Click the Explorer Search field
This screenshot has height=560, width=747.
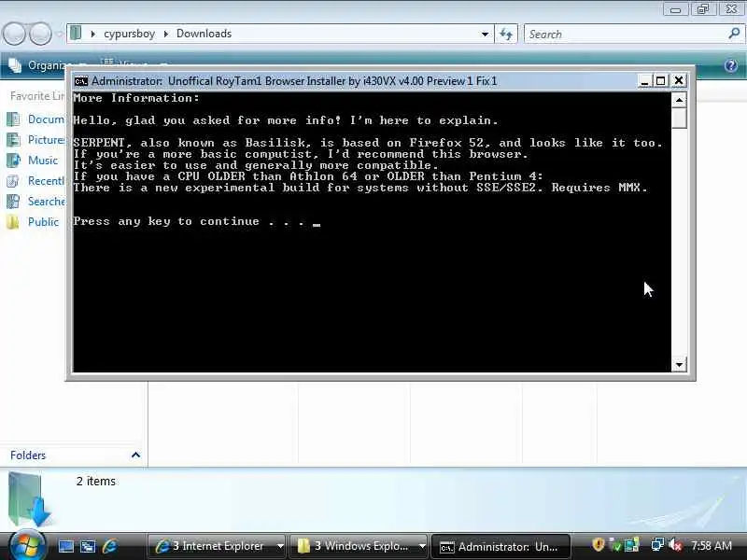tap(626, 35)
